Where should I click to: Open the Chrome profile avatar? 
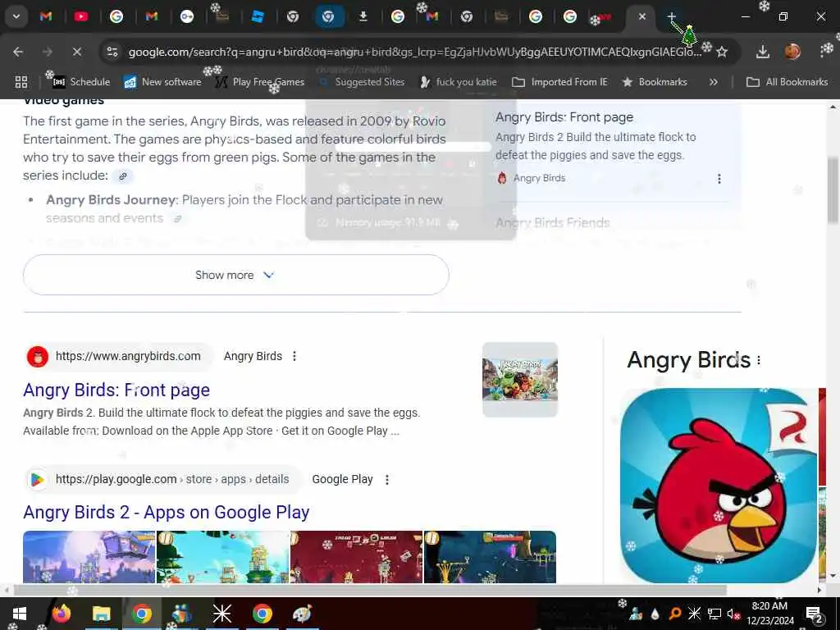point(792,52)
